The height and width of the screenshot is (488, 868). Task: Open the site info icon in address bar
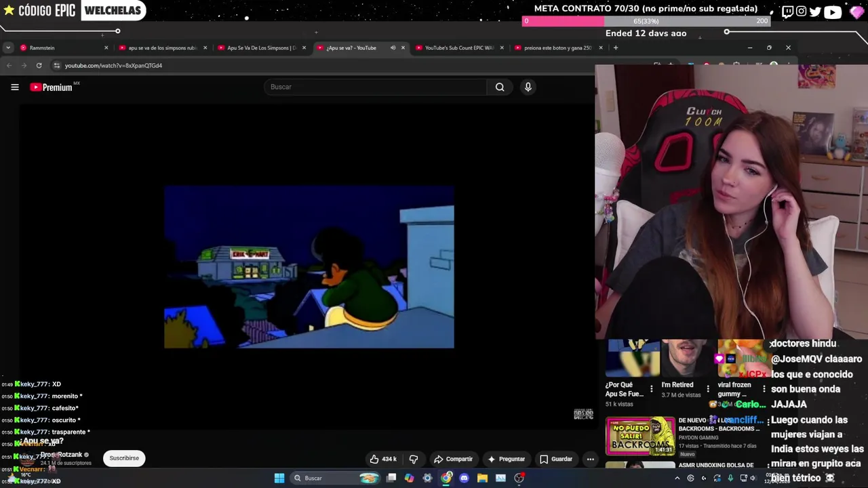point(57,66)
